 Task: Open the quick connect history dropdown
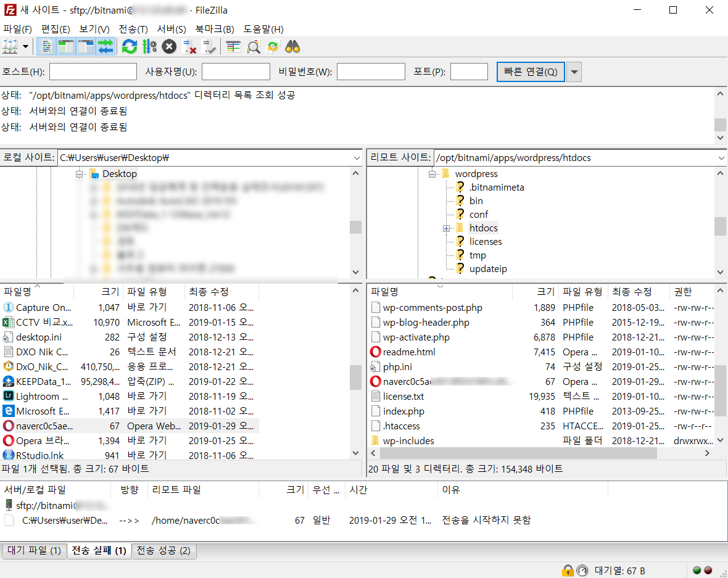pos(574,72)
